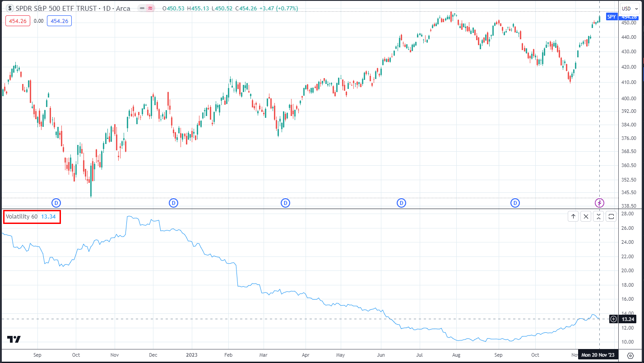Viewport: 644px width, 363px height.
Task: Move the Volatility pane up with arrow
Action: point(573,216)
